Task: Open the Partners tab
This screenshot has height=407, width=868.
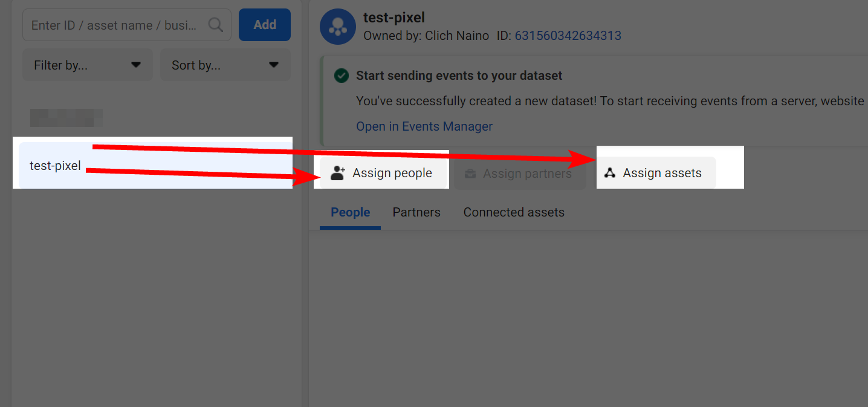Action: (x=416, y=212)
